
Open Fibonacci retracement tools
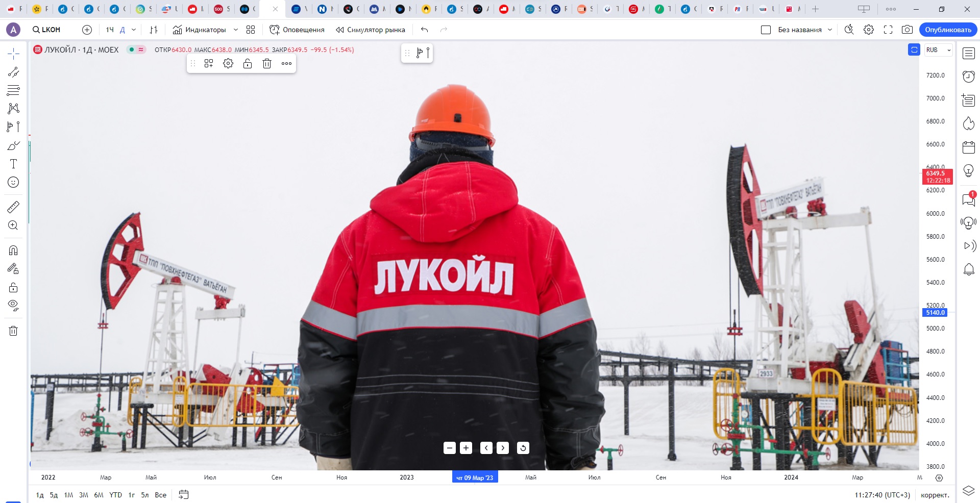point(13,90)
